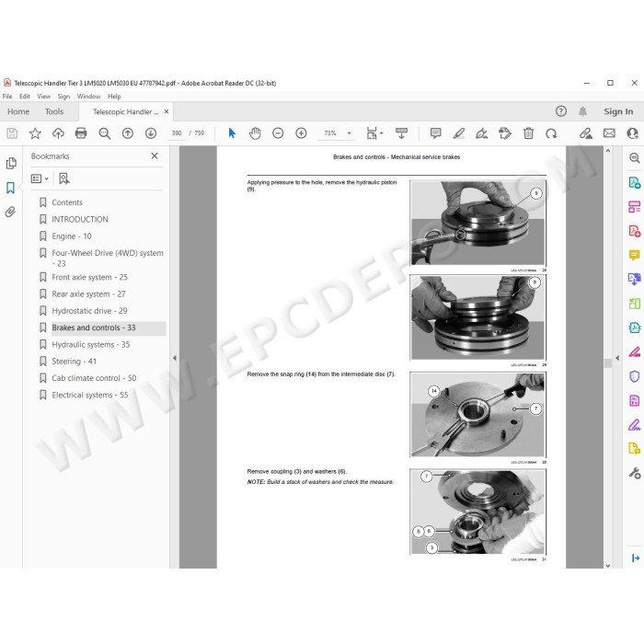
Task: Click the read mode scrolling icon
Action: click(x=401, y=133)
